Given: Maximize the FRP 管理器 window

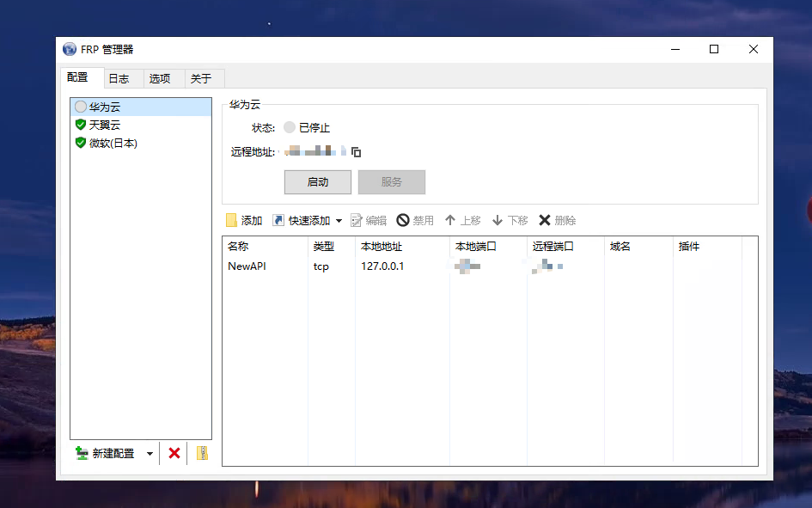Looking at the screenshot, I should pyautogui.click(x=714, y=49).
